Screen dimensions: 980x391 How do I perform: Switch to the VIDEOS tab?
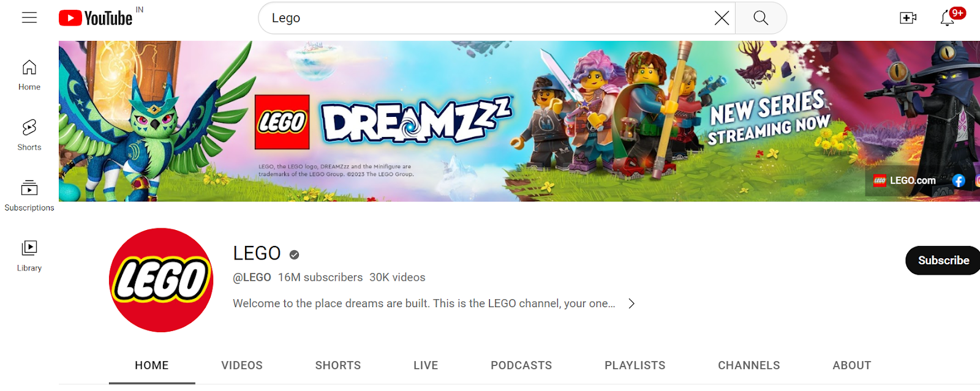(x=242, y=365)
